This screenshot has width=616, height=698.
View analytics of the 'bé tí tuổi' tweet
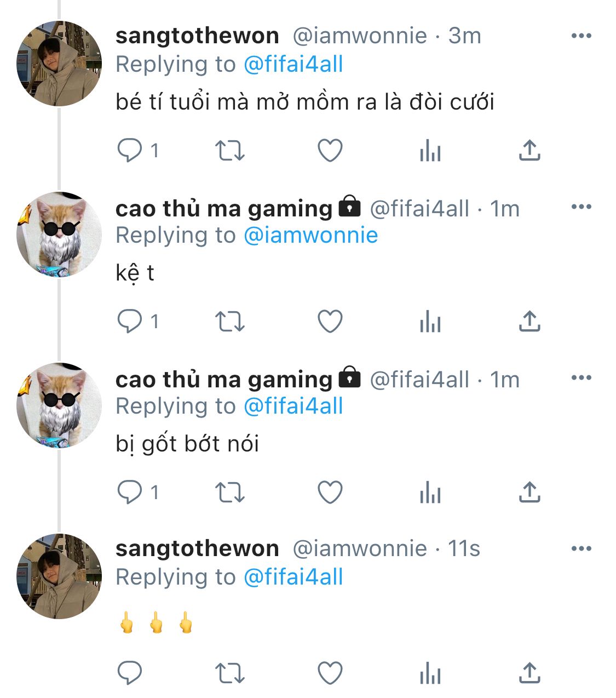click(430, 150)
